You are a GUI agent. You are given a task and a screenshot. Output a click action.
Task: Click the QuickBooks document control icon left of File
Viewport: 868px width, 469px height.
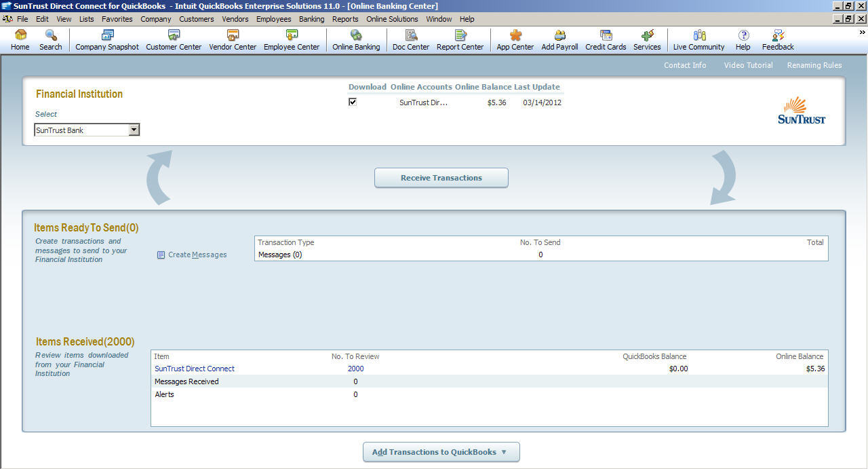[x=7, y=19]
